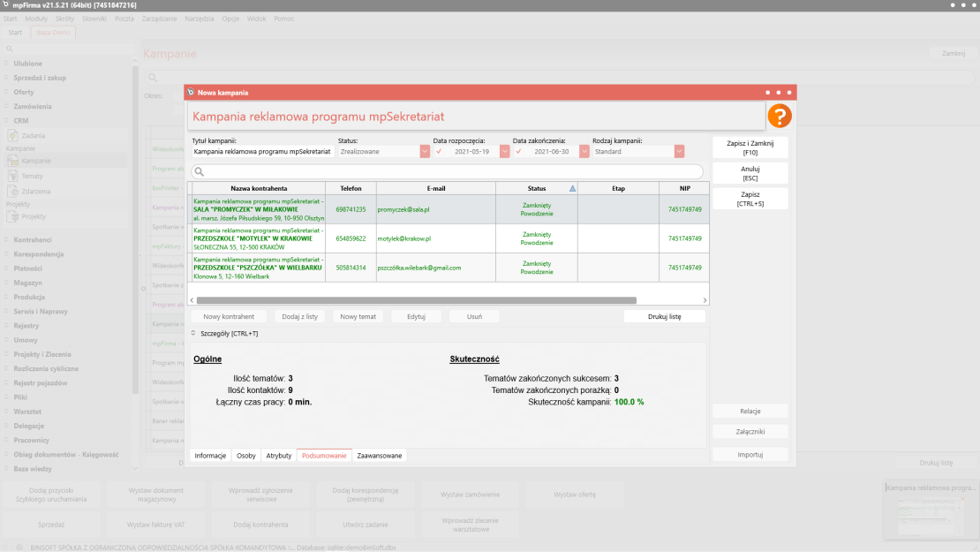Select the Podsumowanie tab
The width and height of the screenshot is (980, 552).
(324, 456)
